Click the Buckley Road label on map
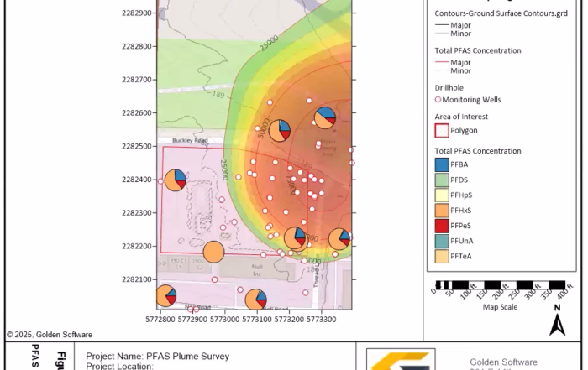588x370 pixels. pyautogui.click(x=190, y=141)
